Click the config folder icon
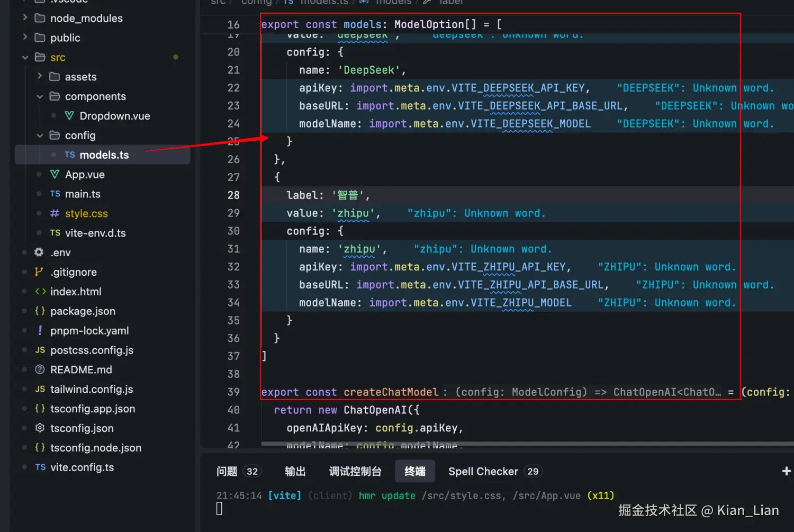 (55, 136)
